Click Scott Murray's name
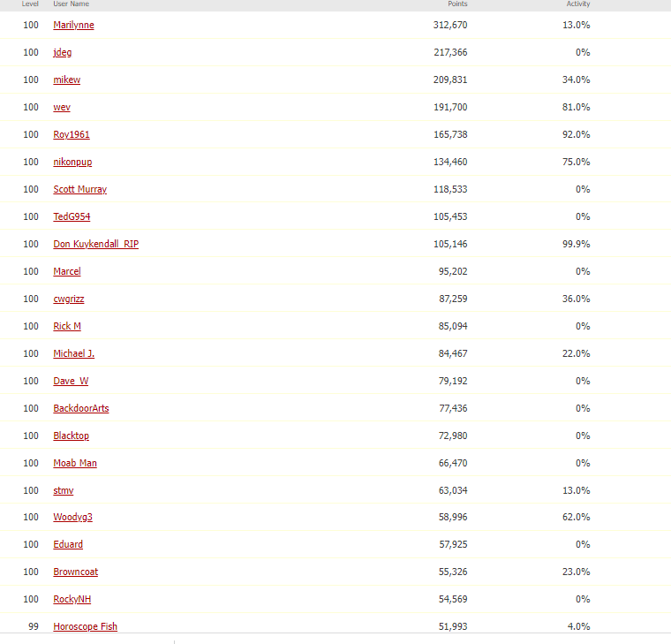671x644 pixels. [x=79, y=189]
